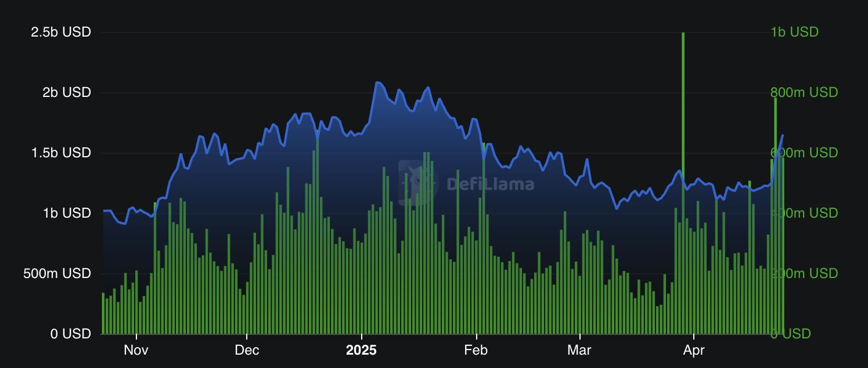Viewport: 868px width, 368px height.
Task: Click the tallest green volume bar reaching 1b
Action: (x=683, y=183)
